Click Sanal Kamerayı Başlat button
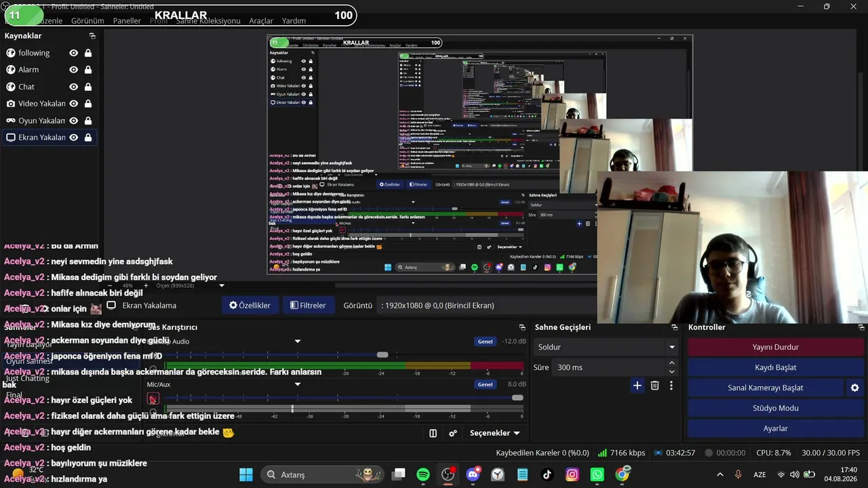The width and height of the screenshot is (868, 488). click(x=766, y=388)
